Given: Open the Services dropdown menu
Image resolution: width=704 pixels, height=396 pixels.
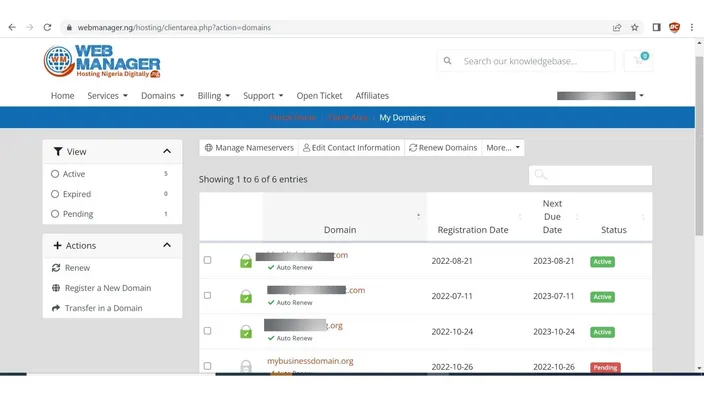Looking at the screenshot, I should [107, 96].
